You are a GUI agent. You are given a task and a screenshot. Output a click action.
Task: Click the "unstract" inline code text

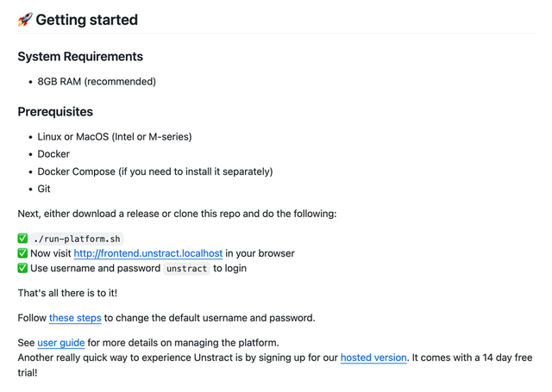tap(186, 269)
